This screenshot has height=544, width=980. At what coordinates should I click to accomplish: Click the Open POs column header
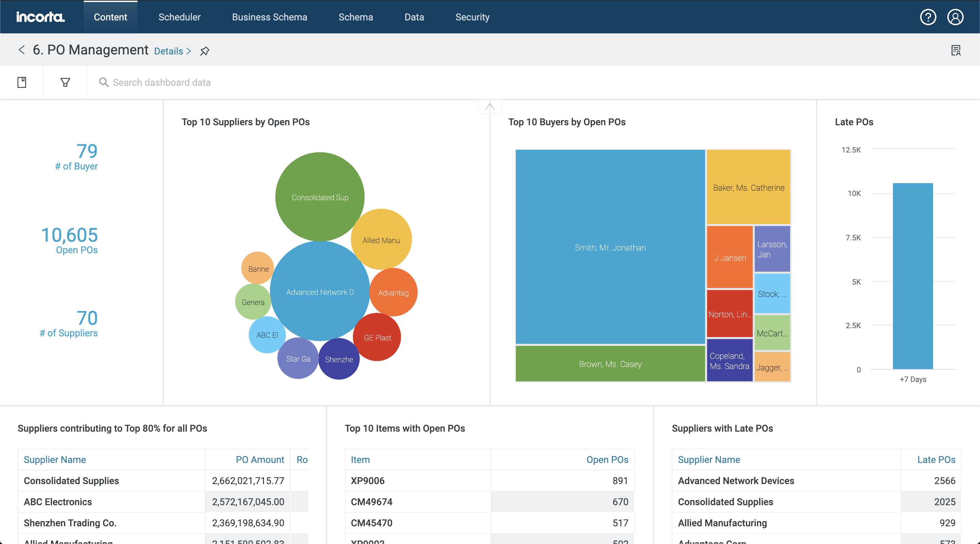607,460
